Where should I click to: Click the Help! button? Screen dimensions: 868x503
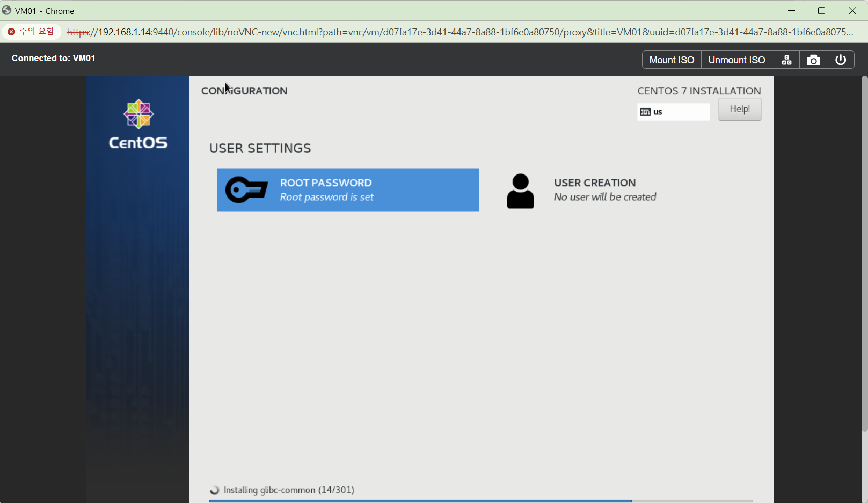click(740, 109)
